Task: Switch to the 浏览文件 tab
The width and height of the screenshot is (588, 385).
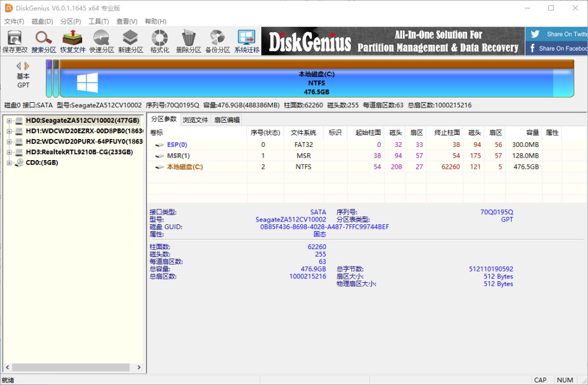Action: (x=195, y=120)
